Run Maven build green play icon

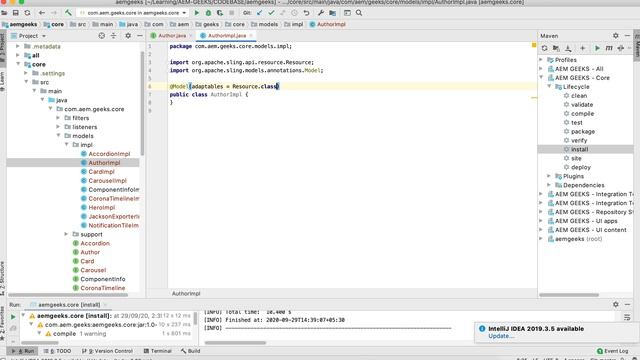(597, 49)
